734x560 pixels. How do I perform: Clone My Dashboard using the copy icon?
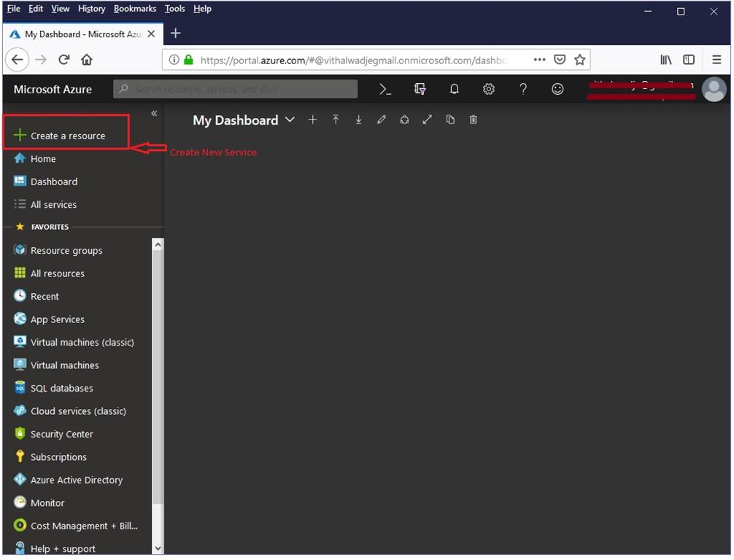pos(450,120)
